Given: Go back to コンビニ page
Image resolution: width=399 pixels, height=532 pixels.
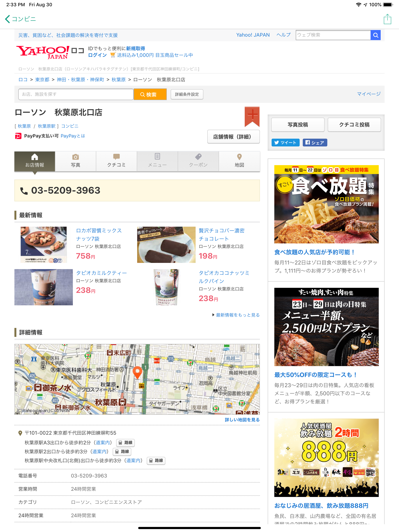Looking at the screenshot, I should click(20, 19).
